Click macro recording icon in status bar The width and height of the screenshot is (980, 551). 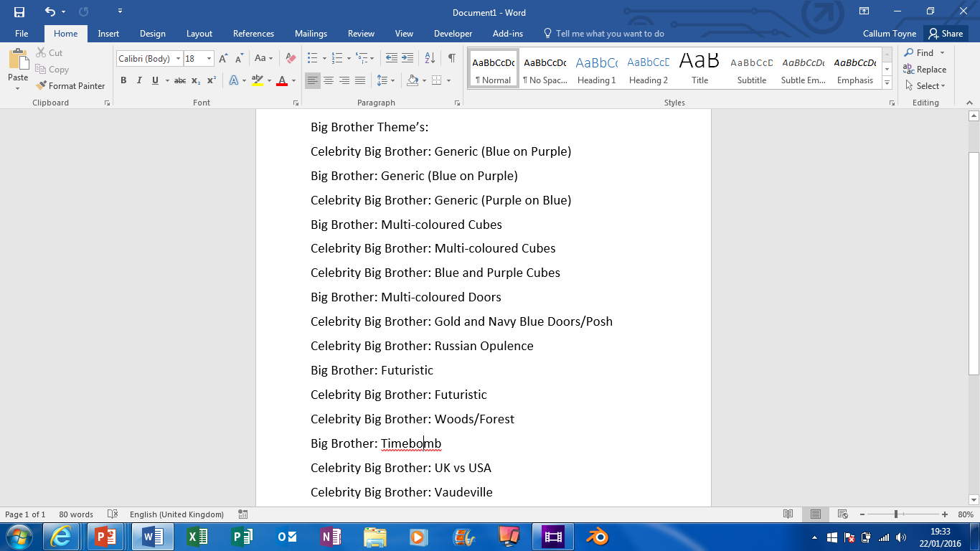tap(243, 514)
